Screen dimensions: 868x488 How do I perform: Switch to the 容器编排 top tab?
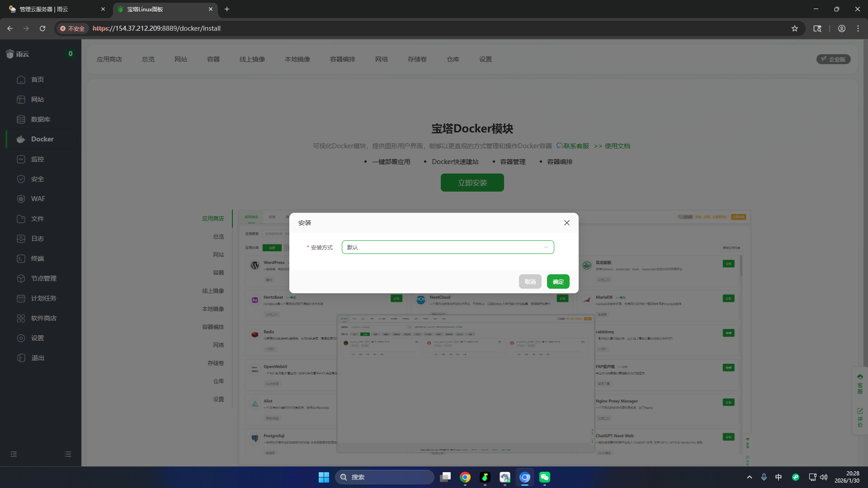click(342, 59)
